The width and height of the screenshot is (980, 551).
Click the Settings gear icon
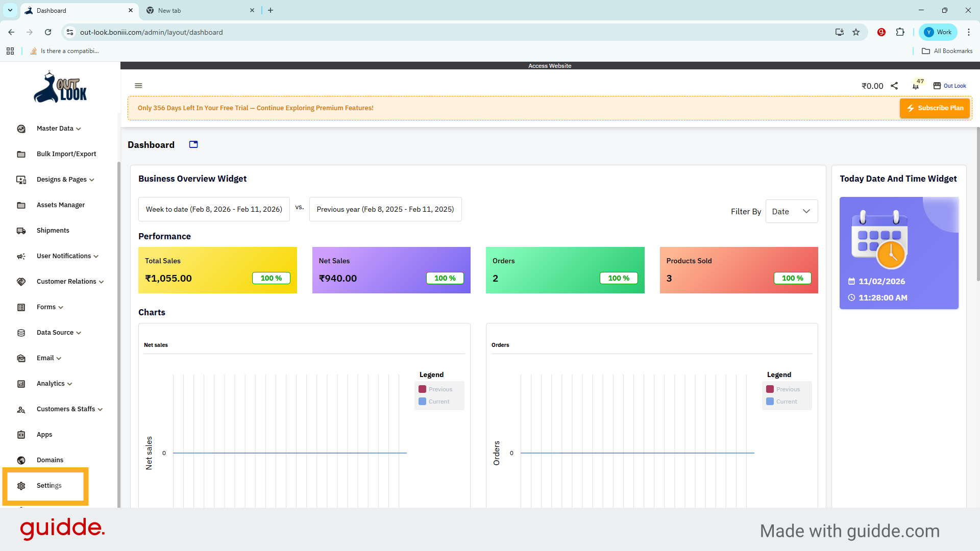pyautogui.click(x=21, y=486)
